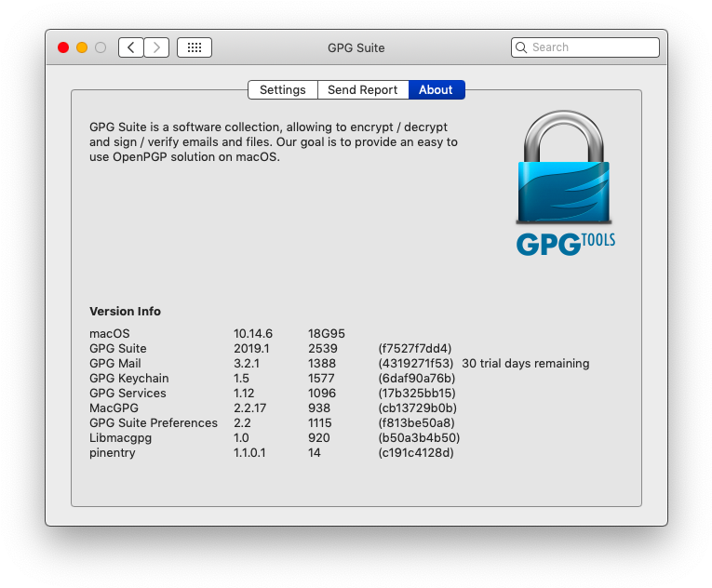This screenshot has width=712, height=588.
Task: Click the 'Version Info' heading
Action: 125,311
